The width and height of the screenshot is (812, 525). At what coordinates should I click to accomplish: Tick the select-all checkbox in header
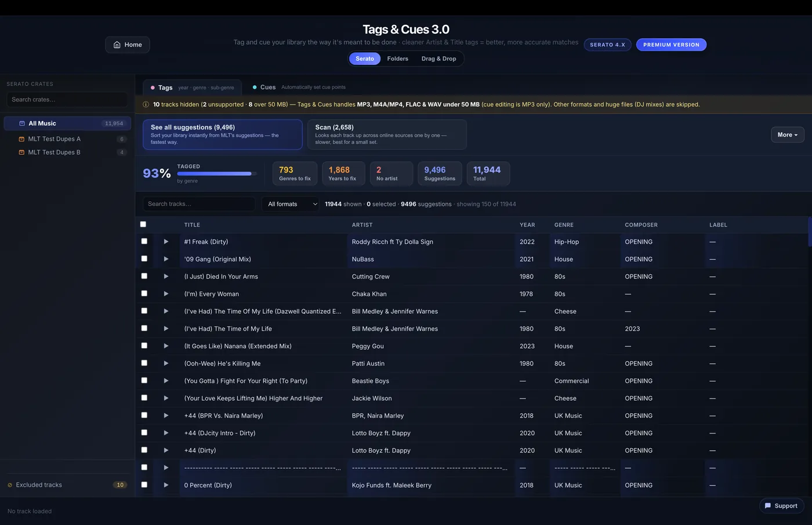(x=143, y=224)
